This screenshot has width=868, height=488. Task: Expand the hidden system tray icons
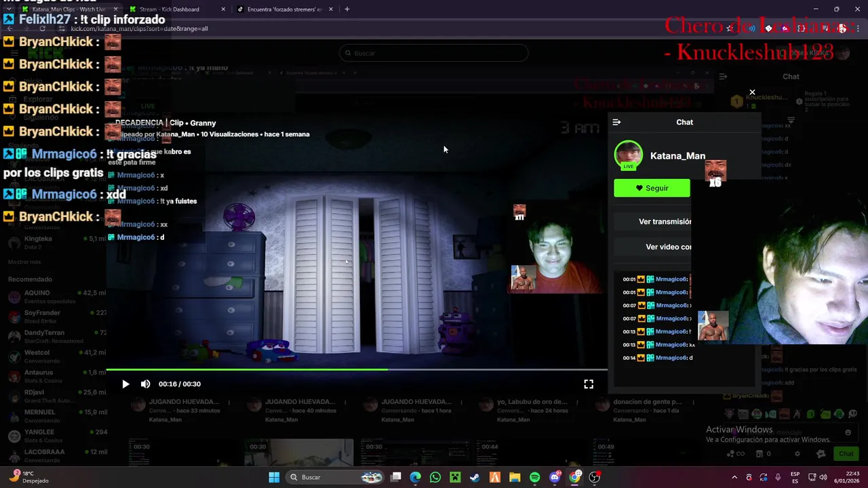[x=734, y=477]
